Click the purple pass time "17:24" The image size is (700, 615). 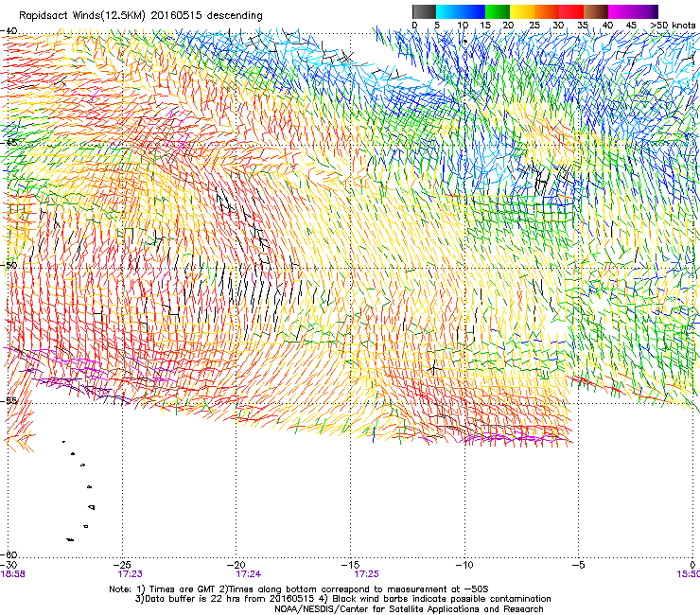pos(249,574)
